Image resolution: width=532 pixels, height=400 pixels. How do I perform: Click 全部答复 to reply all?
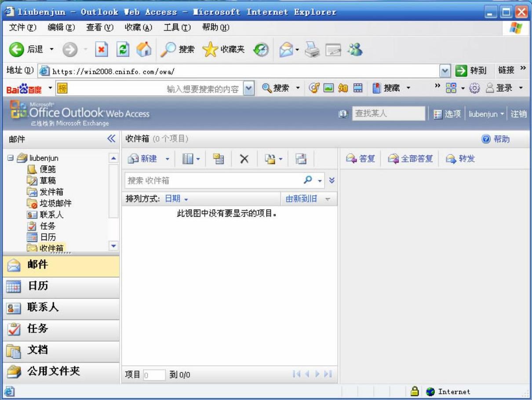coord(411,159)
